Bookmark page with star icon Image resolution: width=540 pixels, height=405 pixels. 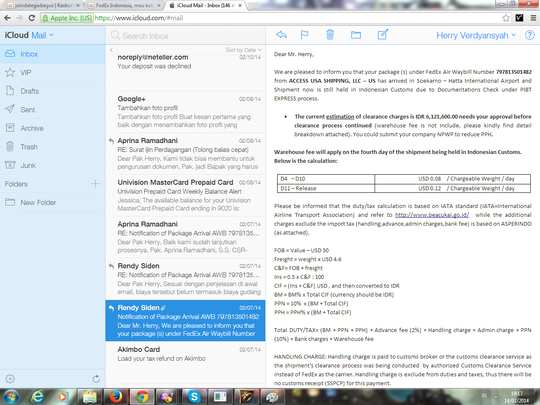click(506, 18)
